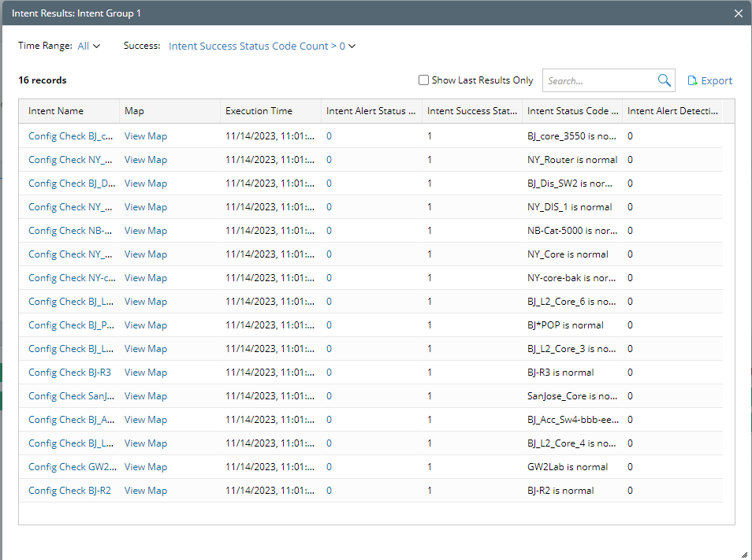Click View Map for BJ-R3 row

(146, 373)
